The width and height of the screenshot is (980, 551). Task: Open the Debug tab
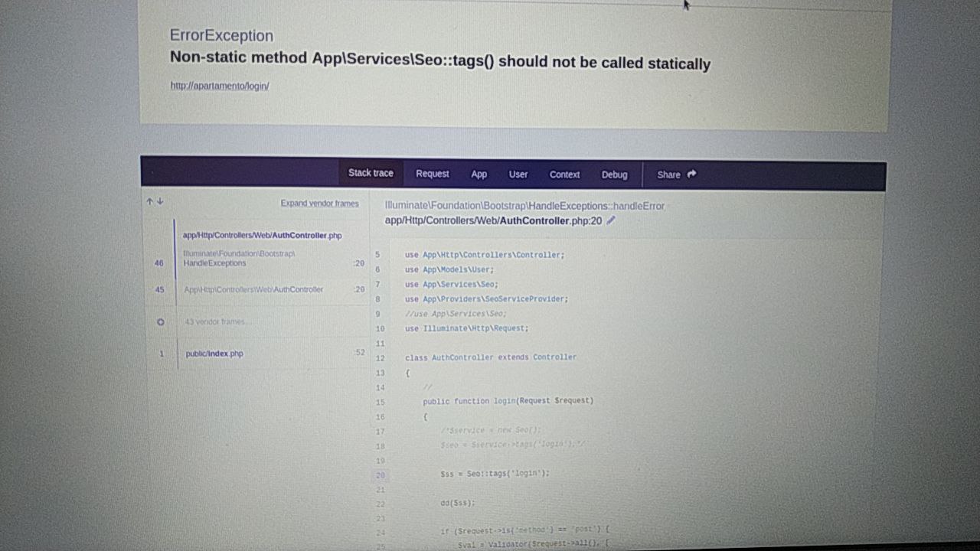click(614, 174)
